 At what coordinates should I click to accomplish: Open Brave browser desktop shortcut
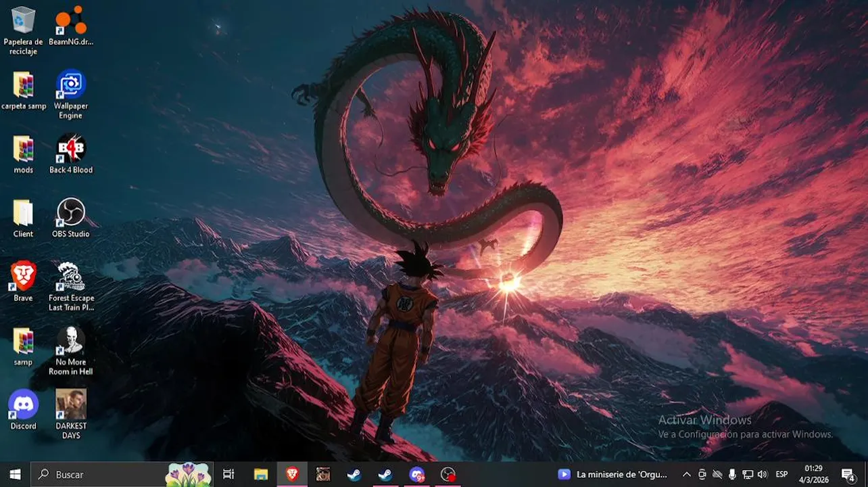[23, 282]
